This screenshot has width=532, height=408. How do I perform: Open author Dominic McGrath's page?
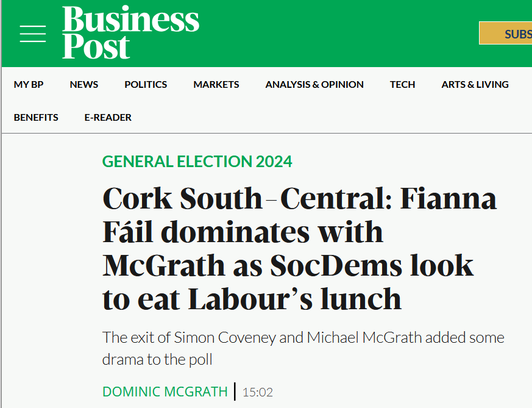click(165, 392)
